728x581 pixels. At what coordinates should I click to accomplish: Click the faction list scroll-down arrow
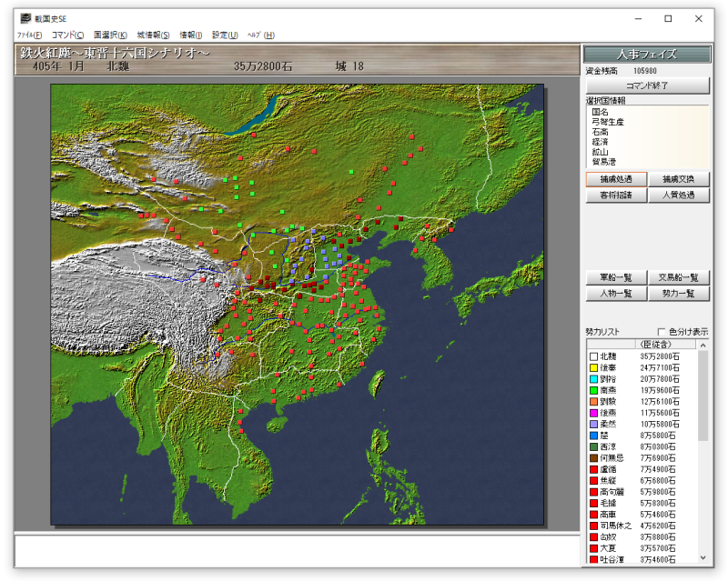tap(703, 557)
